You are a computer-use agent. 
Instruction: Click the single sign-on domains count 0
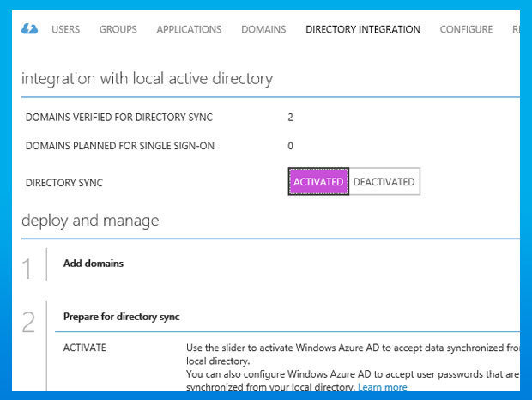[x=290, y=146]
